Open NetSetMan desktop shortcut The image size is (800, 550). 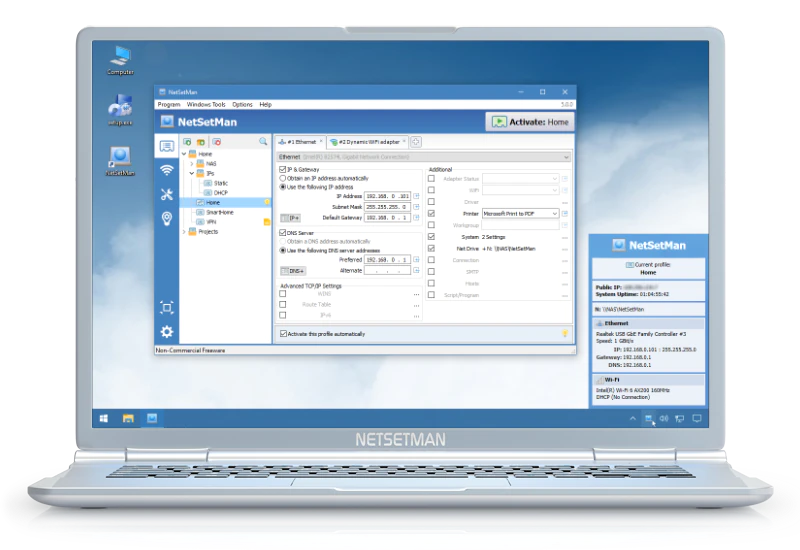click(x=120, y=161)
